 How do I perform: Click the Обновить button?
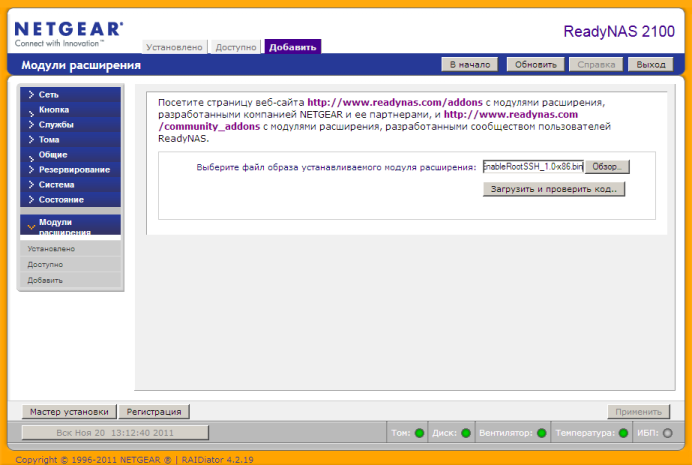535,64
